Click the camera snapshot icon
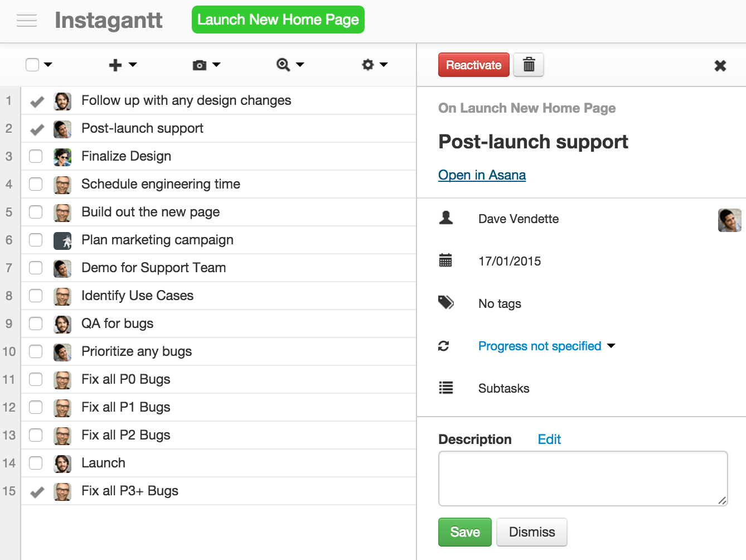The image size is (746, 560). 199,65
